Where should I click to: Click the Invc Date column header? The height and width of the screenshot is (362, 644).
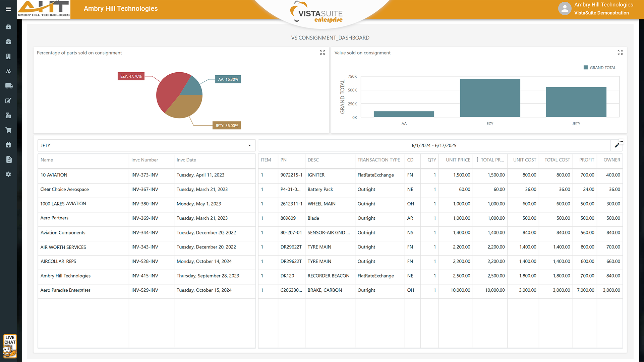[x=186, y=160]
